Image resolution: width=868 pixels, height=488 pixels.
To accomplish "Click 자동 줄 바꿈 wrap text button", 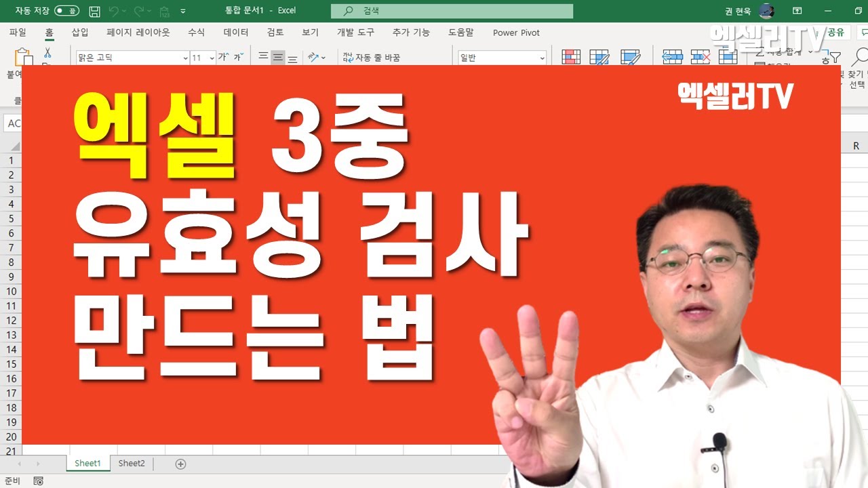I will (x=372, y=58).
